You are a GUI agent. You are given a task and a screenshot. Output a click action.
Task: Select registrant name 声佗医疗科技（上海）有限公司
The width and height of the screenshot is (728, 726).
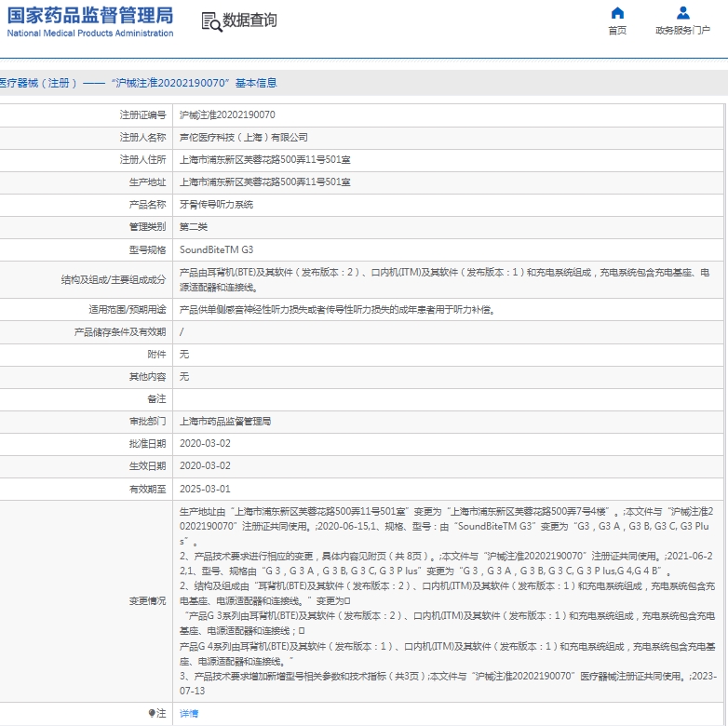click(x=243, y=138)
